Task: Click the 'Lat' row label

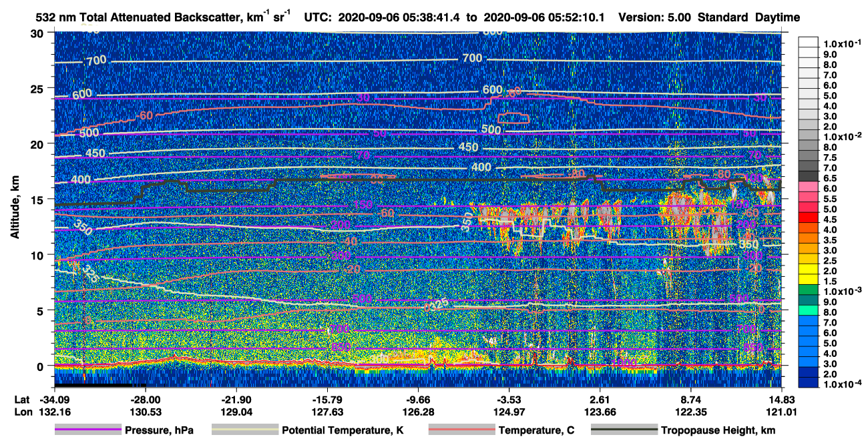Action: point(22,399)
